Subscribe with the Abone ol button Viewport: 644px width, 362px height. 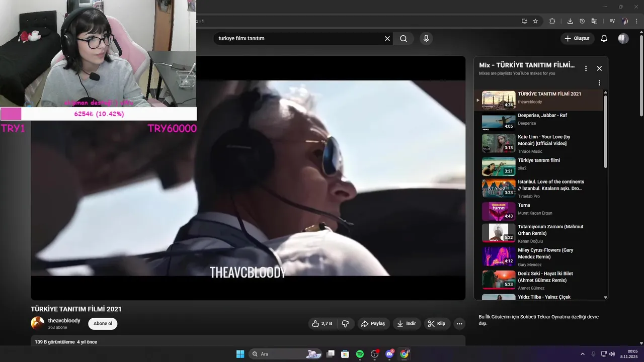pos(103,324)
